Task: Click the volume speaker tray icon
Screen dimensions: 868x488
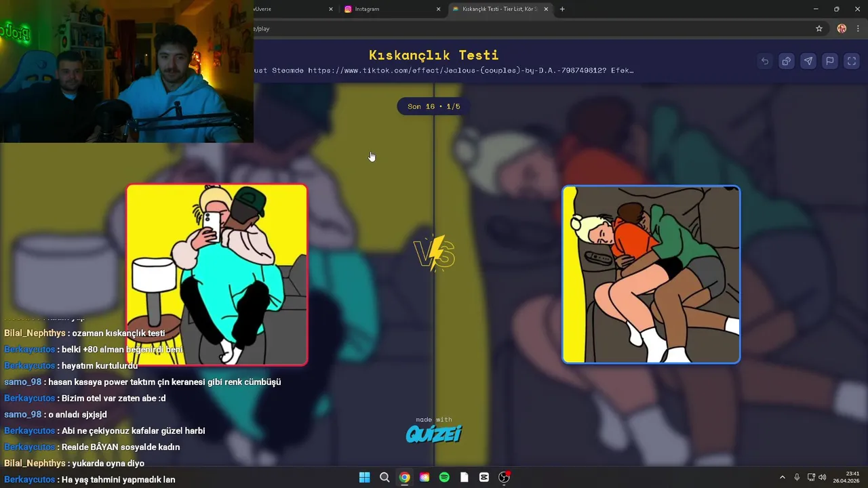Action: (823, 477)
